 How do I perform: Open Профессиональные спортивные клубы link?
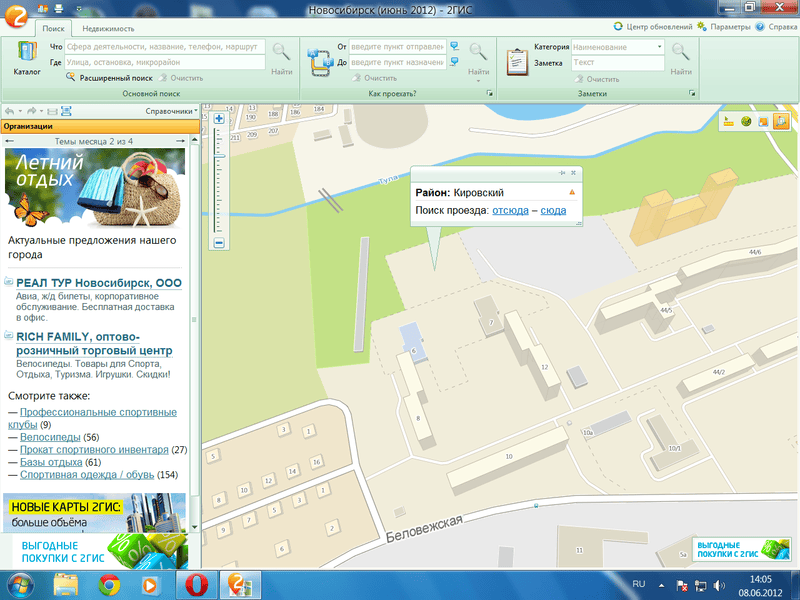coord(92,418)
